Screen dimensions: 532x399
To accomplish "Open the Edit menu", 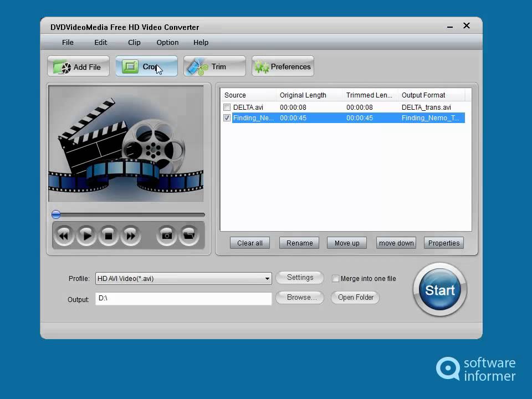I will [x=101, y=43].
